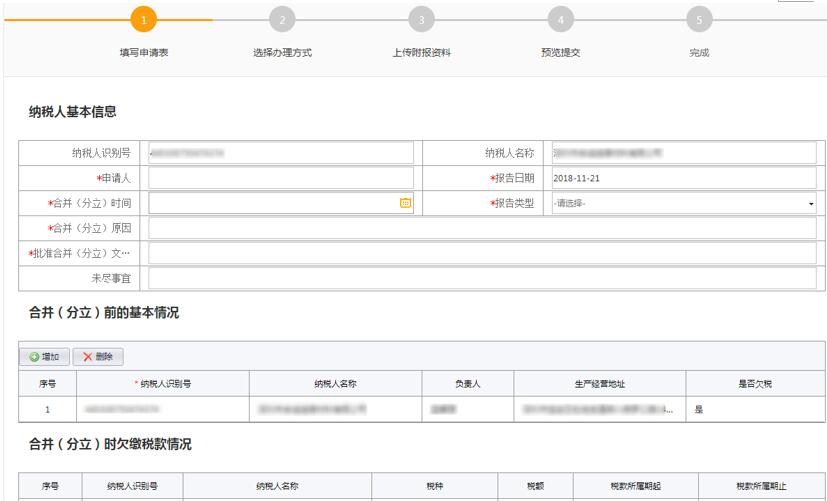This screenshot has height=501, width=827.
Task: Click step 2 circle 选择办理方式
Action: click(x=282, y=20)
